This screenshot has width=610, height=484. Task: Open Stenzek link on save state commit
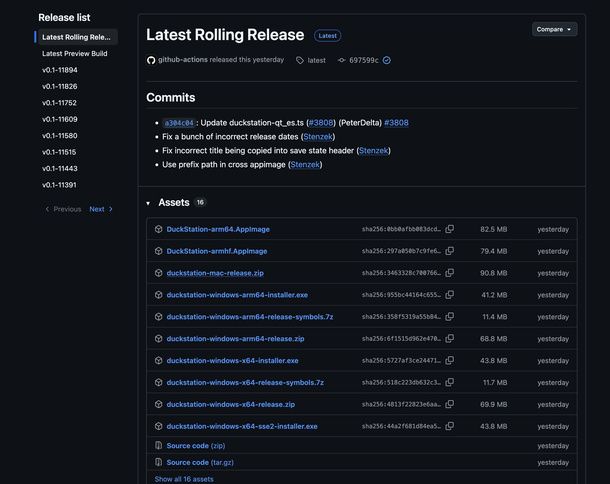tap(373, 151)
